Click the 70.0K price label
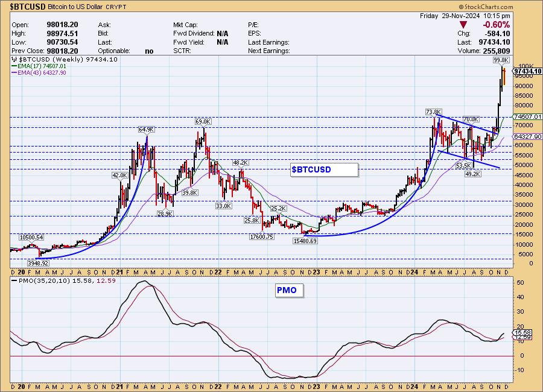Viewport: 543px width, 392px height. tap(471, 119)
